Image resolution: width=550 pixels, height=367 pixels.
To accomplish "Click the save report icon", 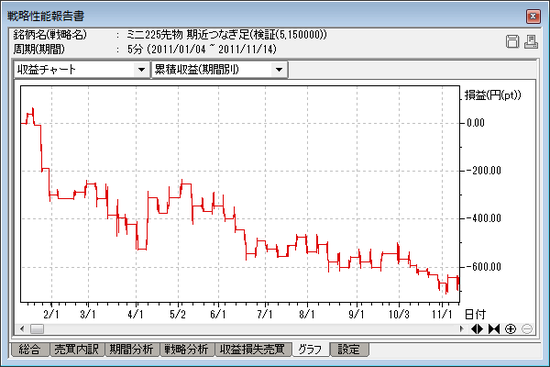I will pyautogui.click(x=512, y=41).
